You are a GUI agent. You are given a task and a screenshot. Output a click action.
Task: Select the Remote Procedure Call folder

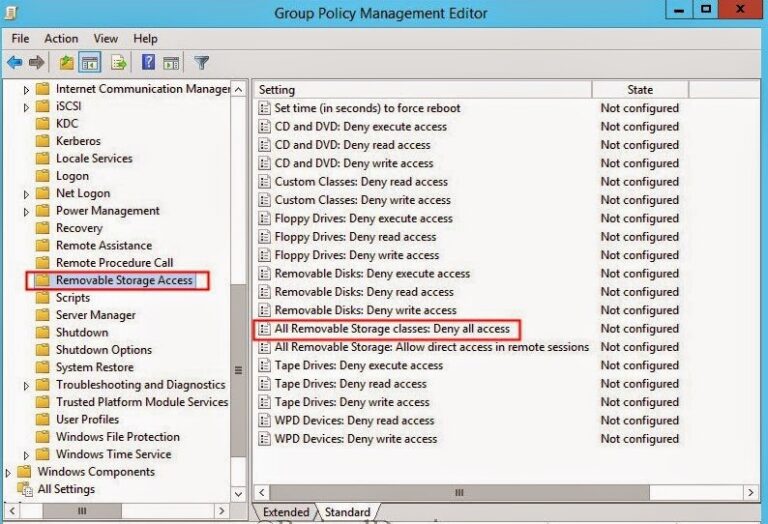point(115,263)
